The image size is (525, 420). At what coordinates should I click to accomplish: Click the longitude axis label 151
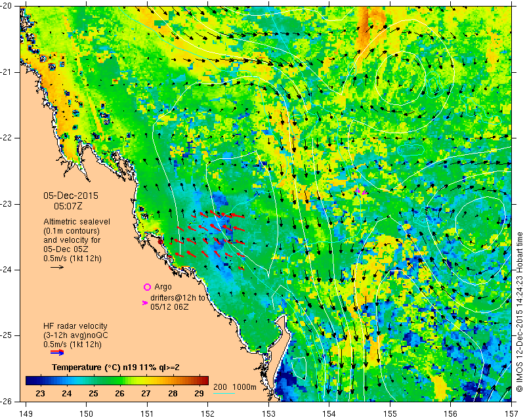pos(147,414)
